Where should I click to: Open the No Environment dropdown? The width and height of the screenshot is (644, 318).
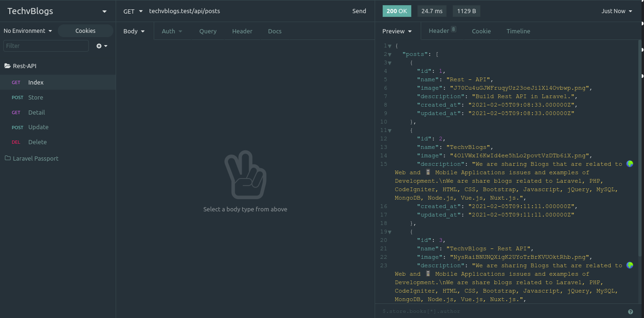pos(28,31)
